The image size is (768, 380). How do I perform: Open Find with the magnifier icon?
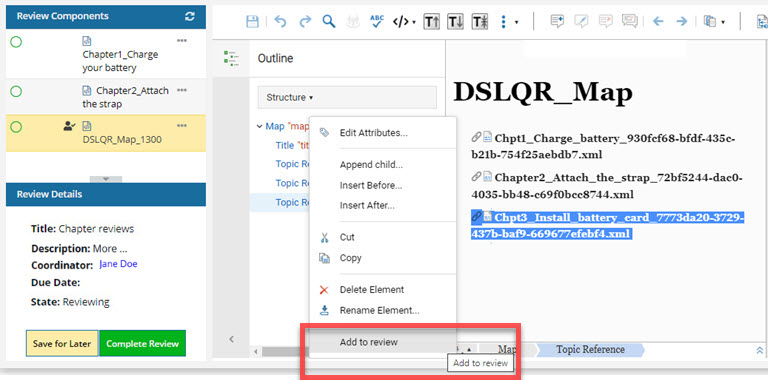coord(329,22)
